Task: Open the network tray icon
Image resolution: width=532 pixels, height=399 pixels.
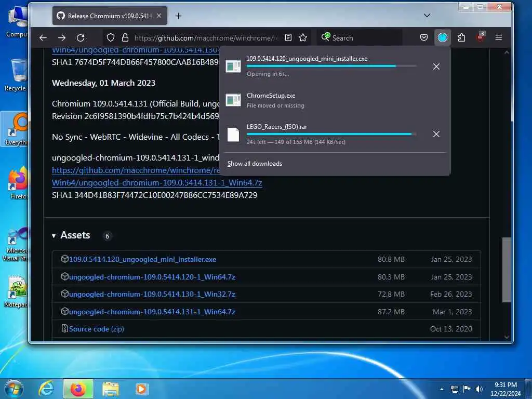Action: coord(455,390)
